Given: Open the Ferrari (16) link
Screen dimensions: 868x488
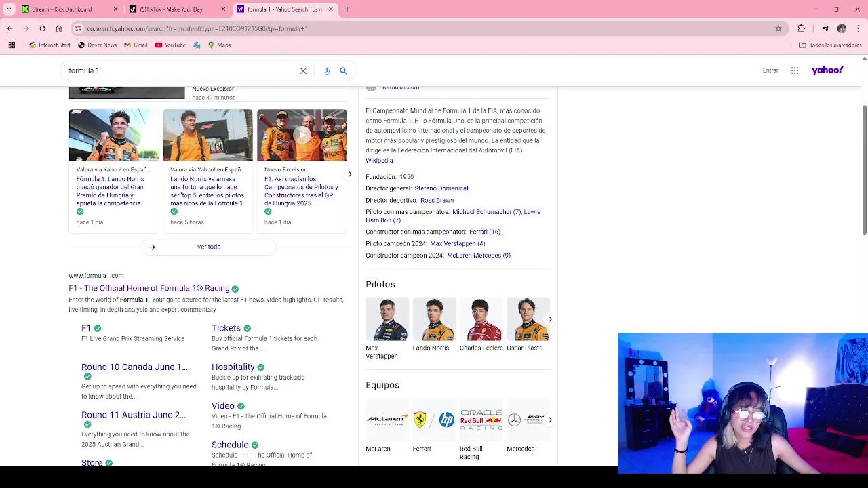Looking at the screenshot, I should (x=485, y=232).
